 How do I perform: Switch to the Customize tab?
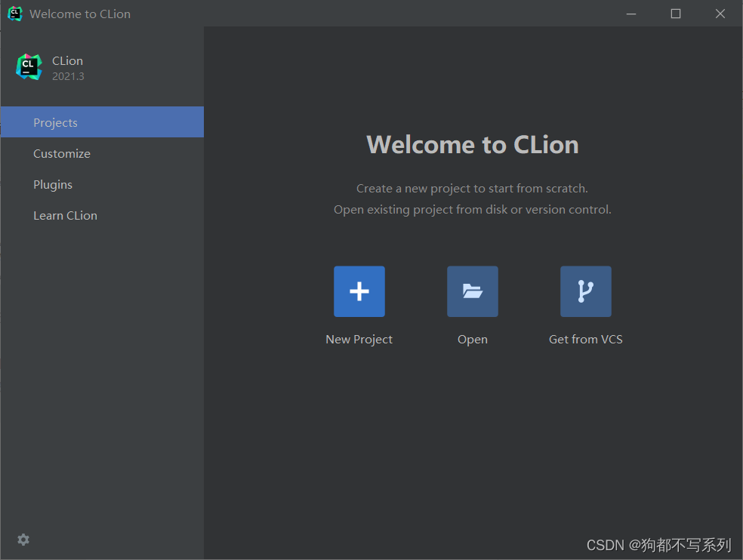click(x=103, y=153)
